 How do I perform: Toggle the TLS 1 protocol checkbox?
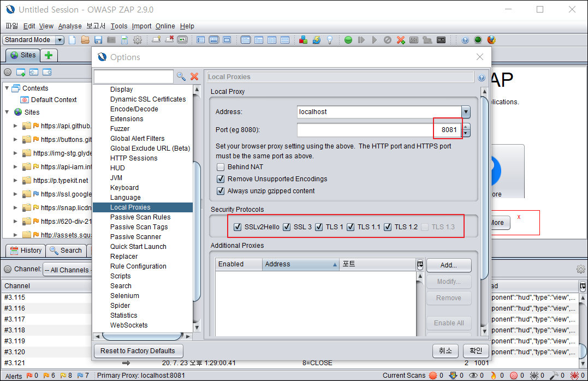pos(319,227)
